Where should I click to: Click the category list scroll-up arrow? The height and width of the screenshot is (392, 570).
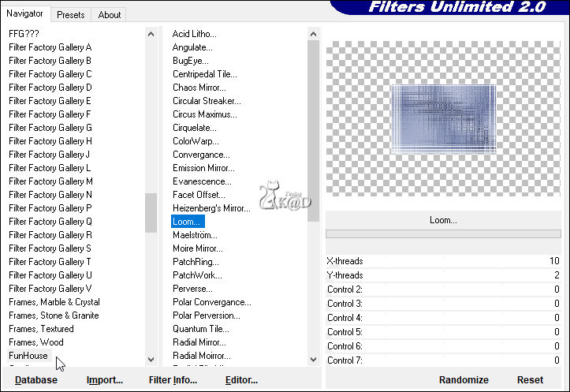[x=151, y=34]
